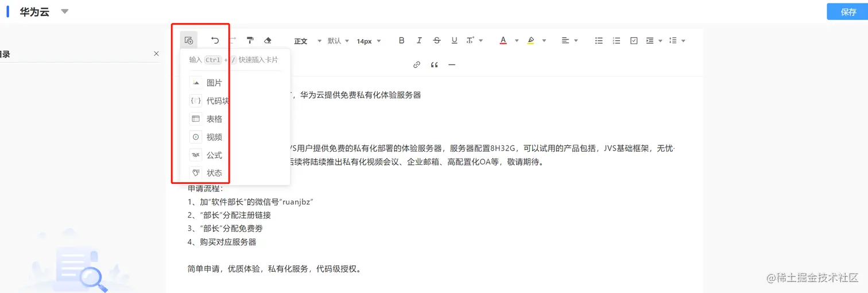This screenshot has height=293, width=868.
Task: Click the 申请流程 heading line
Action: point(205,188)
